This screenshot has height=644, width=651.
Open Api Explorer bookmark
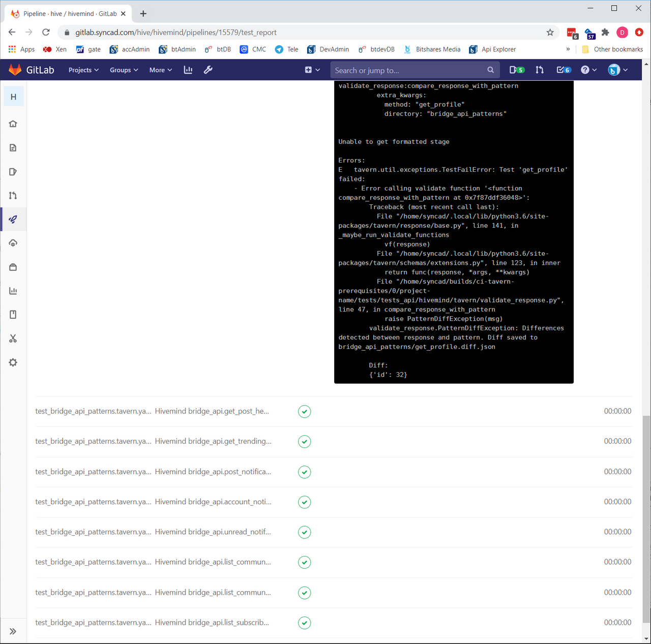492,49
